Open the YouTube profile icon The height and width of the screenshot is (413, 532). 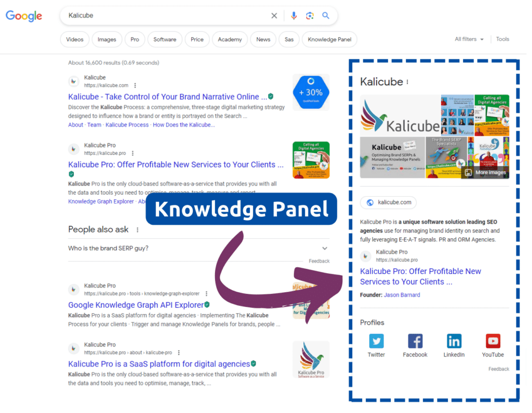[x=493, y=341]
